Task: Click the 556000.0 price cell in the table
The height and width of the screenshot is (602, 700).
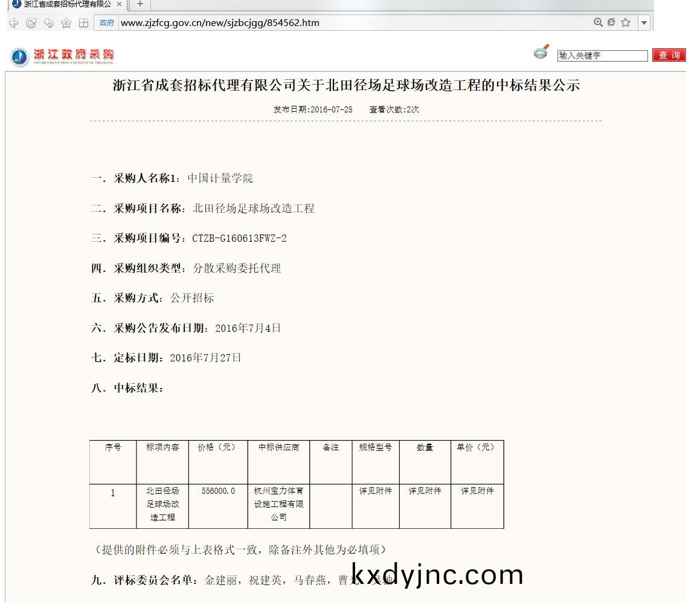Action: click(218, 491)
